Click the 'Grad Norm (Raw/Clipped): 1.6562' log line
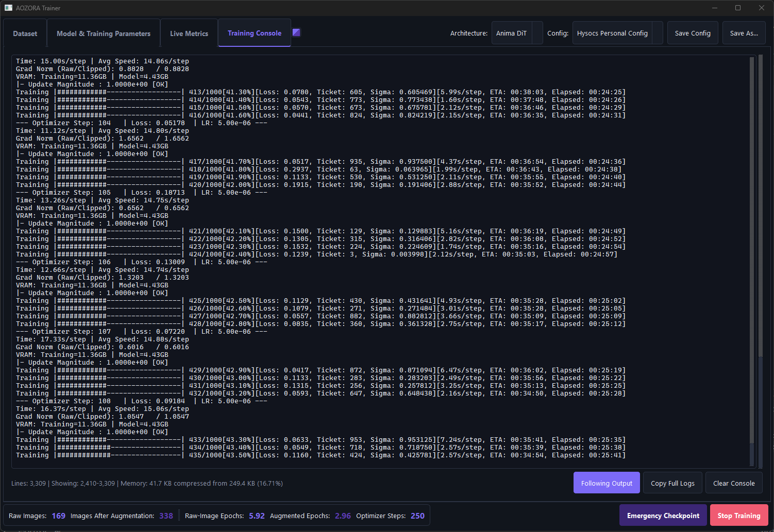 click(x=102, y=139)
